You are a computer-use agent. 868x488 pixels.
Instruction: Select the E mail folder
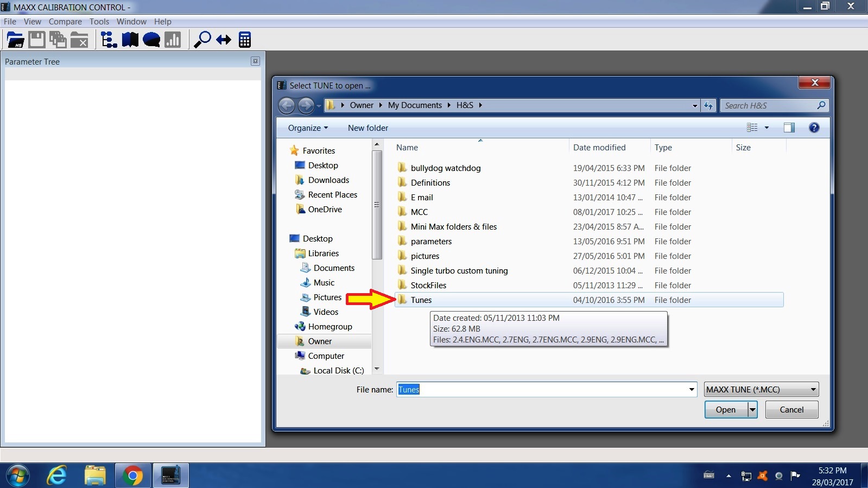point(589,198)
